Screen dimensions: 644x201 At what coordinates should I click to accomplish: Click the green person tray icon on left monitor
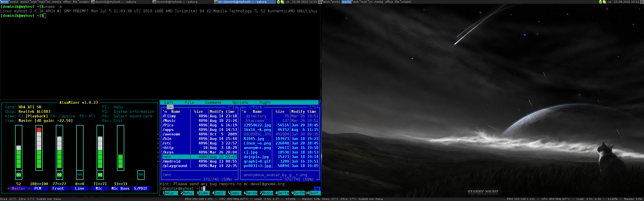pos(278,2)
